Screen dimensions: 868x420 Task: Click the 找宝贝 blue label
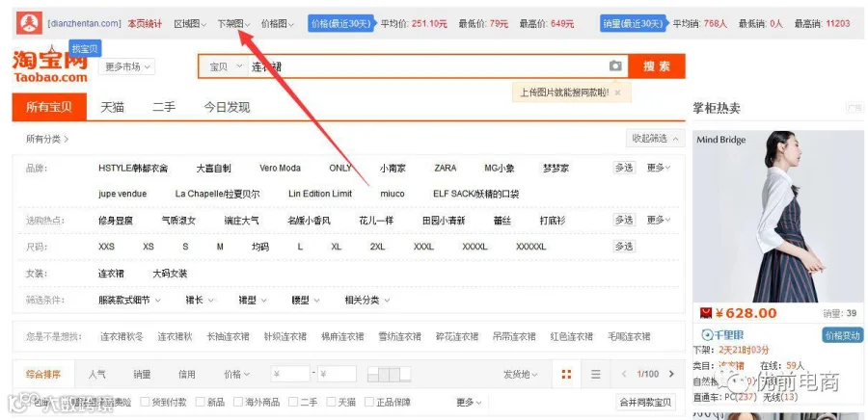[x=85, y=49]
